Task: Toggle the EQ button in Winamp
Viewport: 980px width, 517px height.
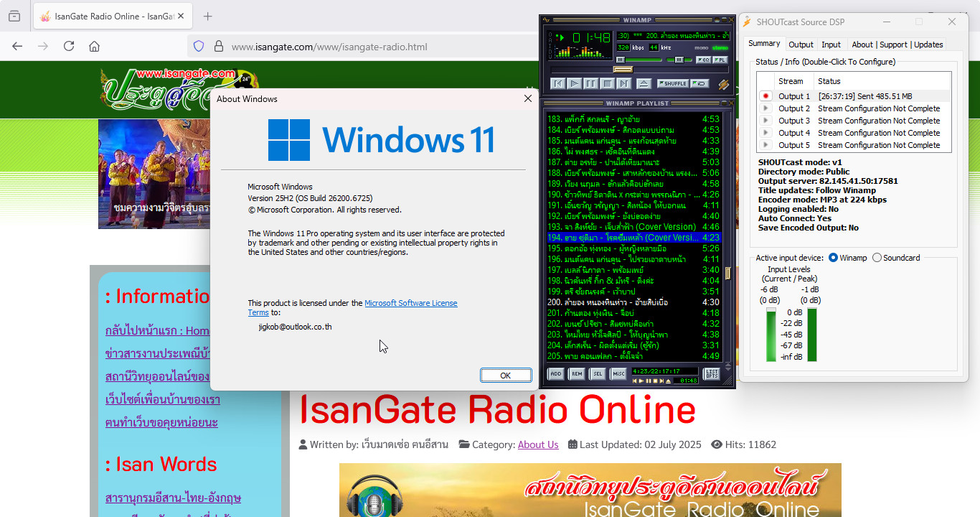Action: pyautogui.click(x=703, y=60)
